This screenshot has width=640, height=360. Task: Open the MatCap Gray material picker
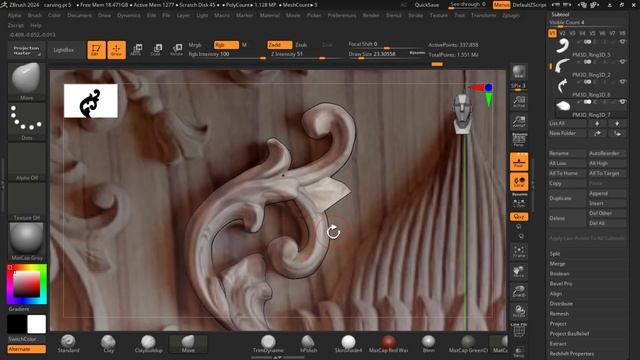coord(27,241)
